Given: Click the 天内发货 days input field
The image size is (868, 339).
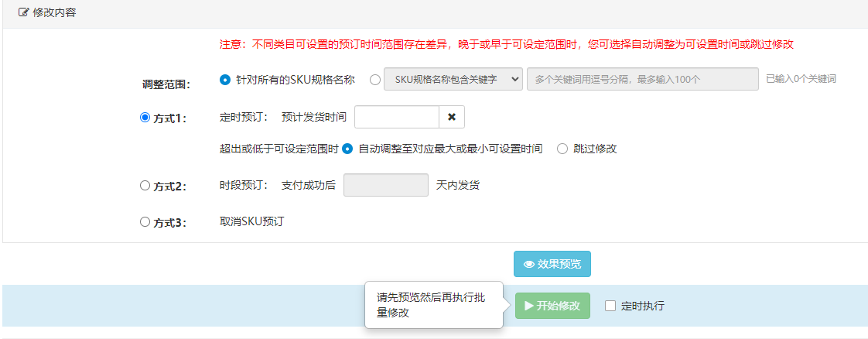Looking at the screenshot, I should point(386,185).
